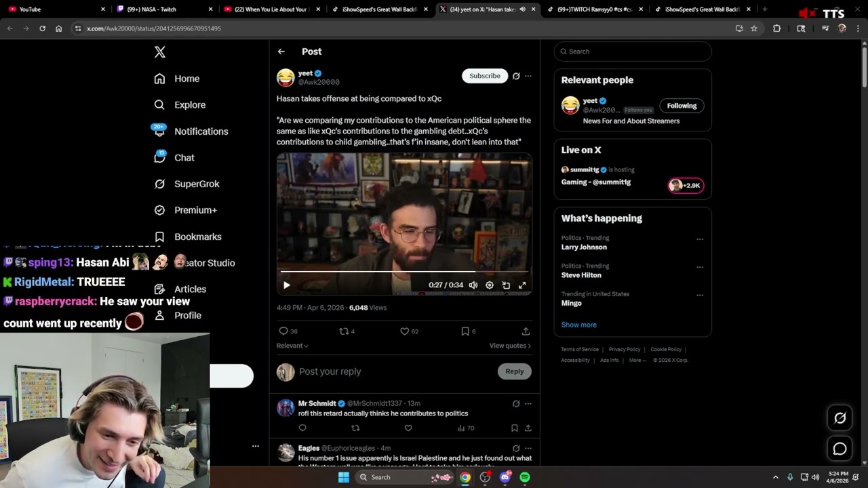Share Mr Schmidt's reply
Screen dimensions: 868x488
(528, 428)
